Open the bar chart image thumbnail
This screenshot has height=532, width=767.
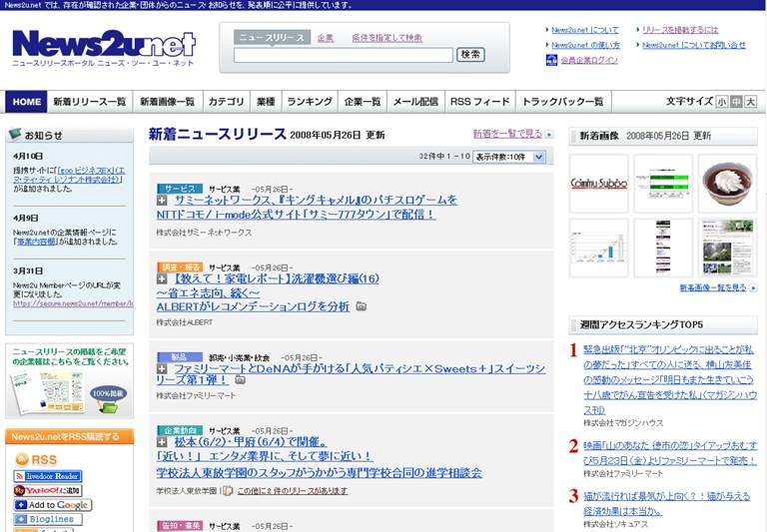(x=599, y=248)
